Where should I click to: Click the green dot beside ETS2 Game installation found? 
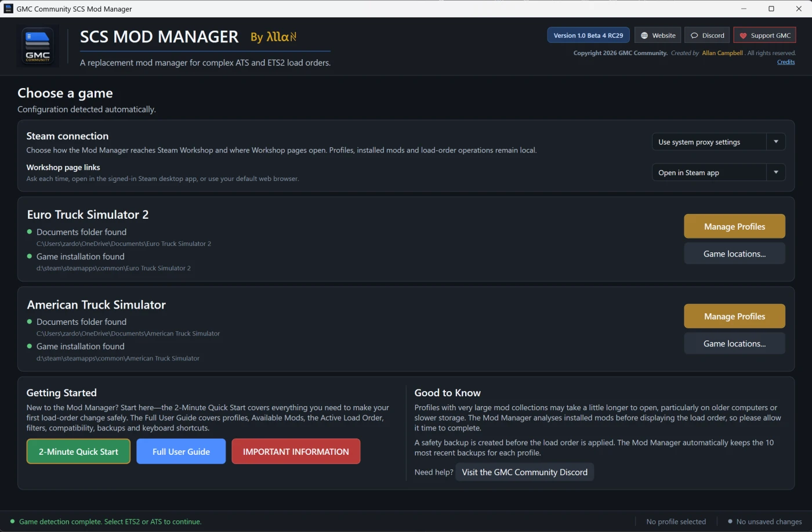click(30, 256)
